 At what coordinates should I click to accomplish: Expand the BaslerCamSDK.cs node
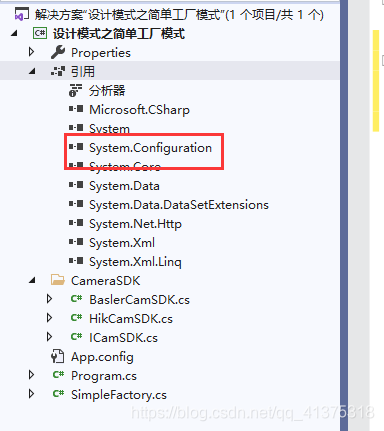coord(50,299)
